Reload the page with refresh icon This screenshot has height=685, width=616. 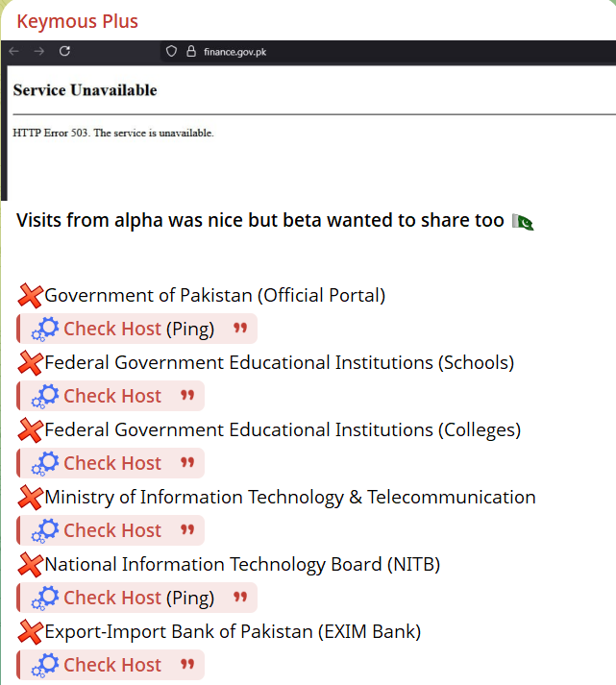coord(65,52)
